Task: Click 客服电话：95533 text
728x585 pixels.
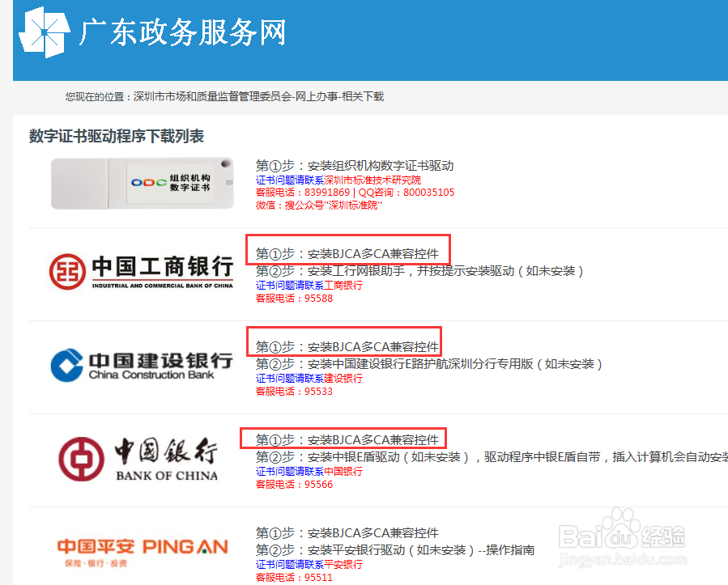Action: tap(294, 391)
